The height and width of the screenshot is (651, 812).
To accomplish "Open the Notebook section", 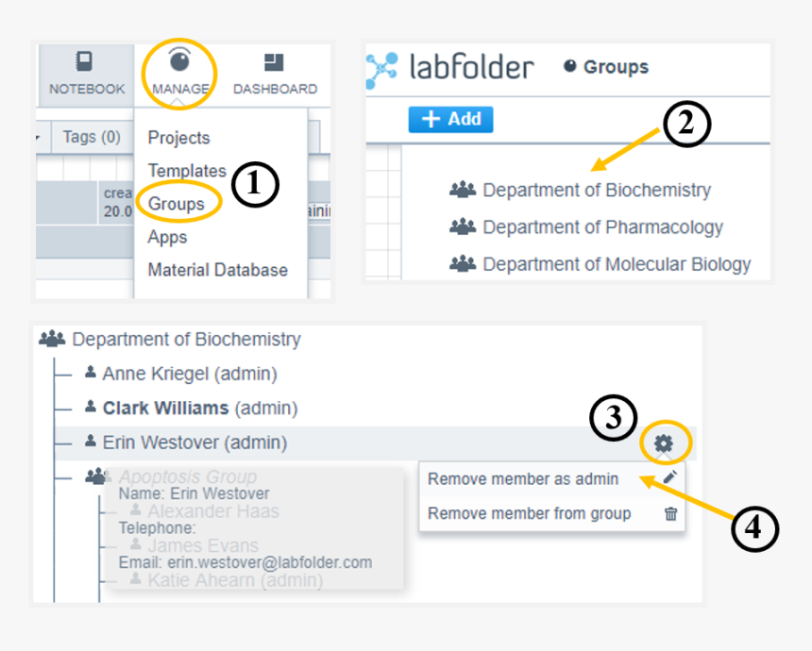I will pos(86,74).
